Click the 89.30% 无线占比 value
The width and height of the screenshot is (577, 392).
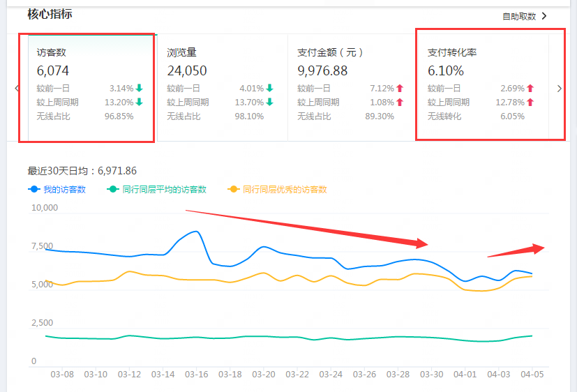[380, 116]
